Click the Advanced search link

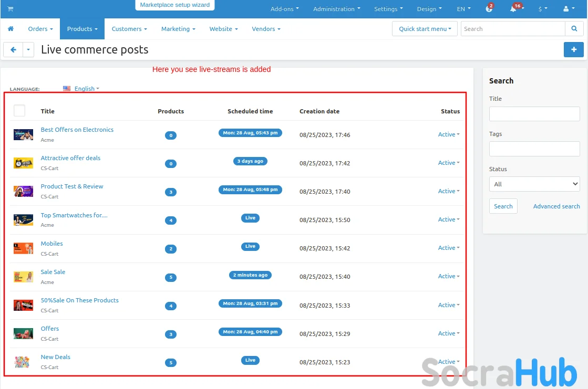pyautogui.click(x=556, y=206)
